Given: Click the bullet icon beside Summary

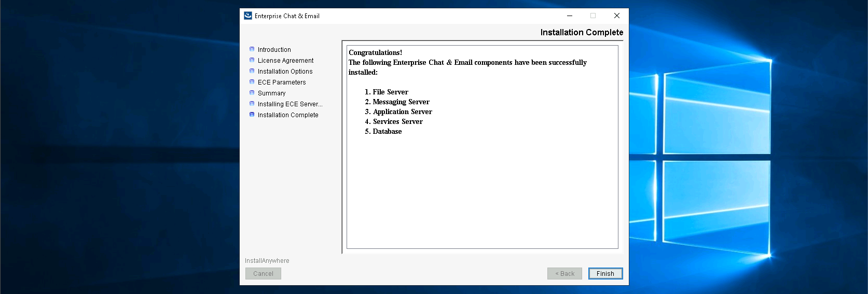Looking at the screenshot, I should 252,93.
